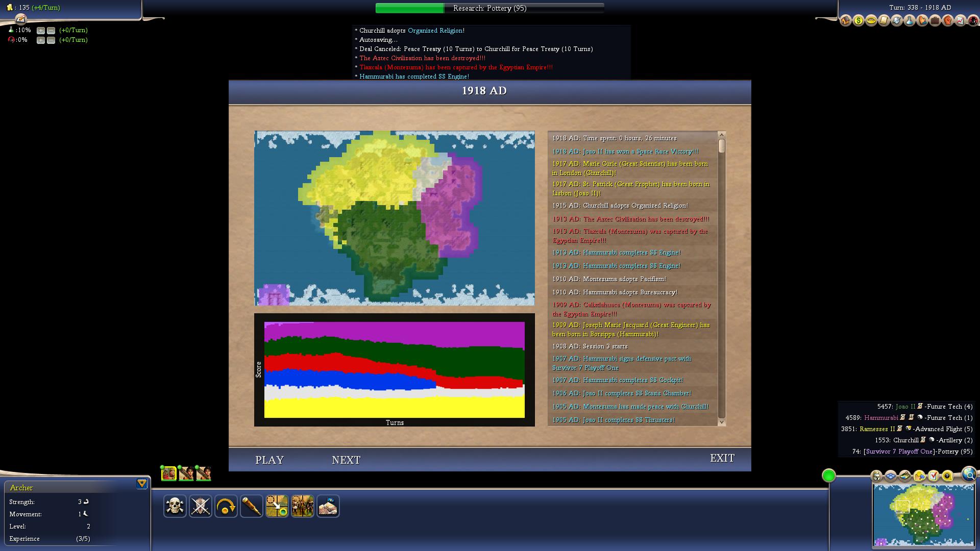Image resolution: width=980 pixels, height=551 pixels.
Task: Increase the espionage rate percentage
Action: pyautogui.click(x=41, y=40)
